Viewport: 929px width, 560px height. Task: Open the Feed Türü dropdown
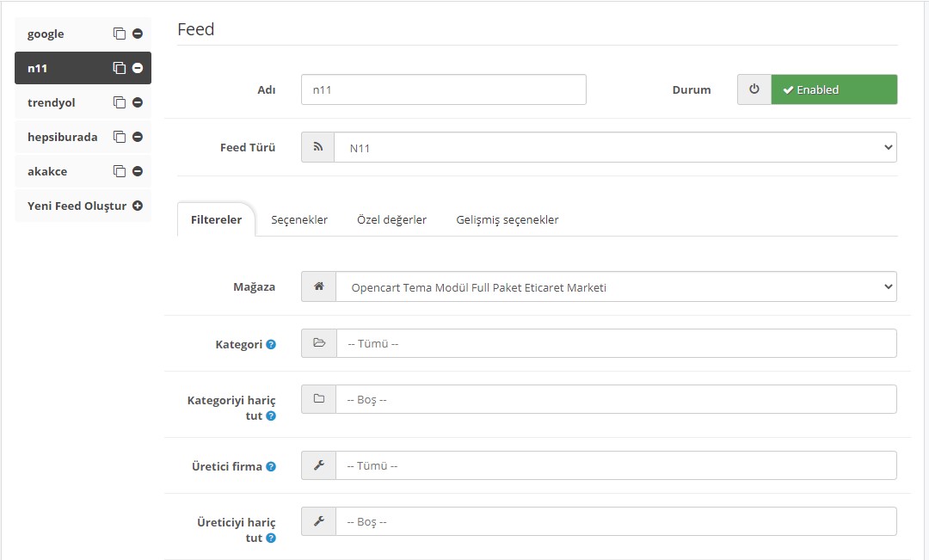[614, 148]
